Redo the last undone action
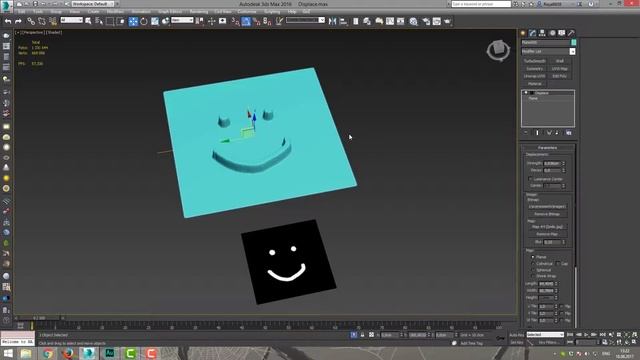Image resolution: width=640 pixels, height=360 pixels. coord(18,21)
